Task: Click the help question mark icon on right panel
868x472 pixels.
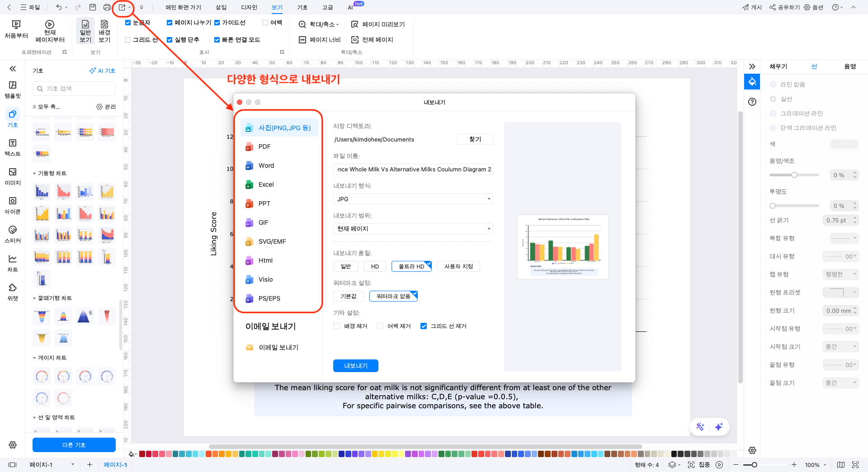Action: [x=752, y=102]
